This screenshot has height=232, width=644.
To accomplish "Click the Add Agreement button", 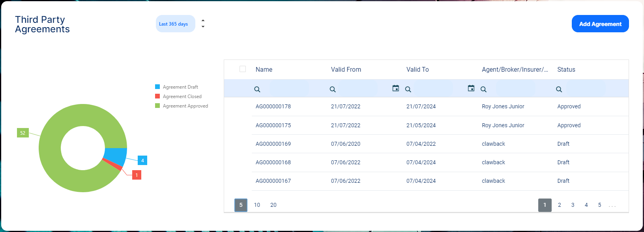I will [x=600, y=24].
